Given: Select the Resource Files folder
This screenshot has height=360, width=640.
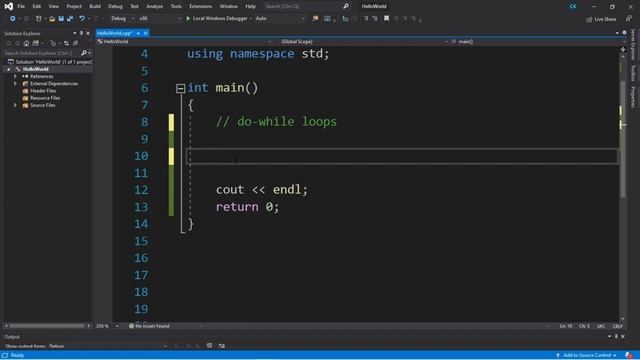Looking at the screenshot, I should click(x=45, y=98).
